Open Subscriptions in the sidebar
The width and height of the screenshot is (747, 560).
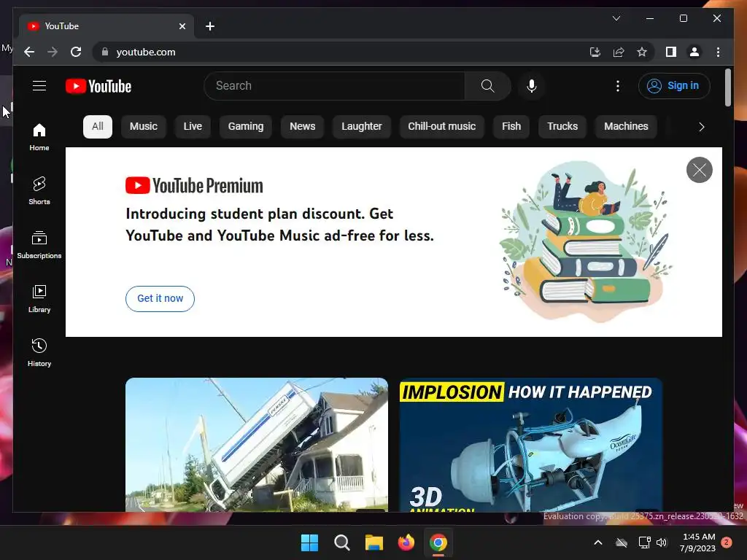click(39, 245)
